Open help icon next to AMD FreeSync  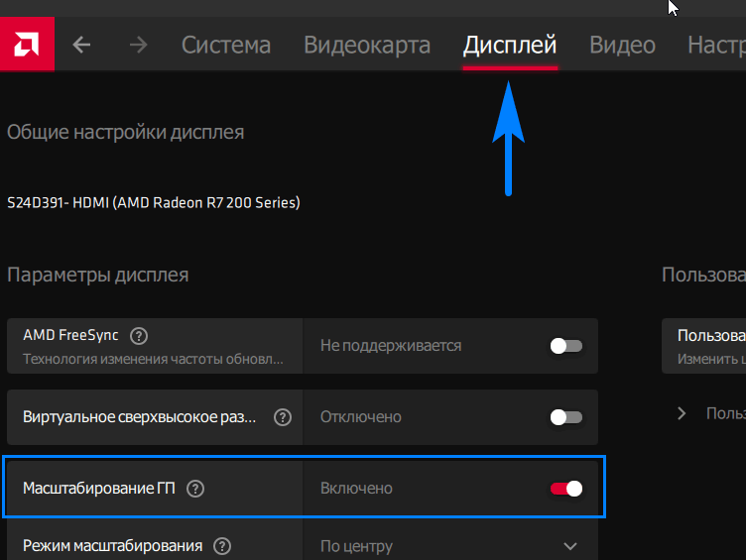coord(139,336)
